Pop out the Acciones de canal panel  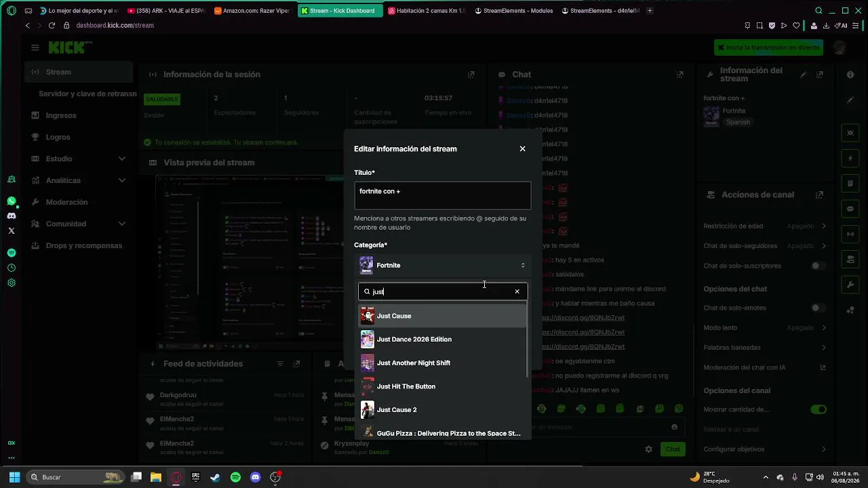[820, 195]
